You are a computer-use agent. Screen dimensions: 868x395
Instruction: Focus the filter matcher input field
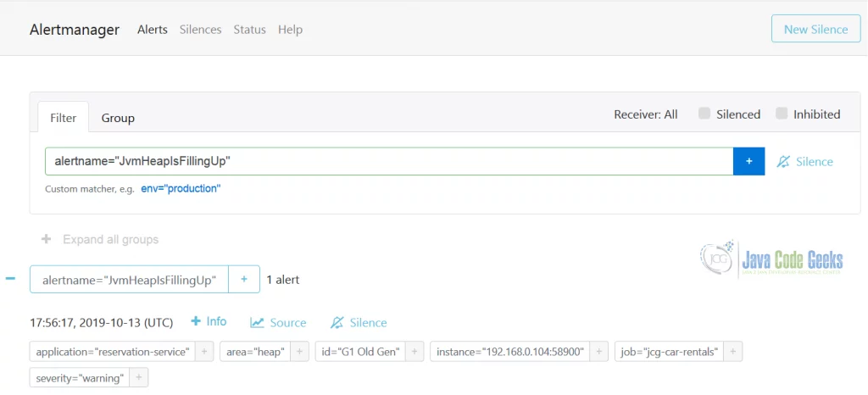389,161
